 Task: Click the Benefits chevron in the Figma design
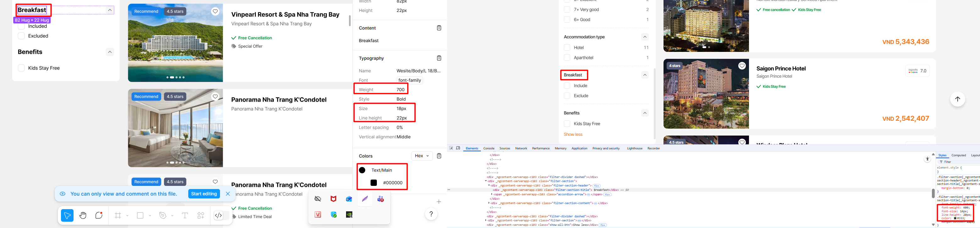110,52
